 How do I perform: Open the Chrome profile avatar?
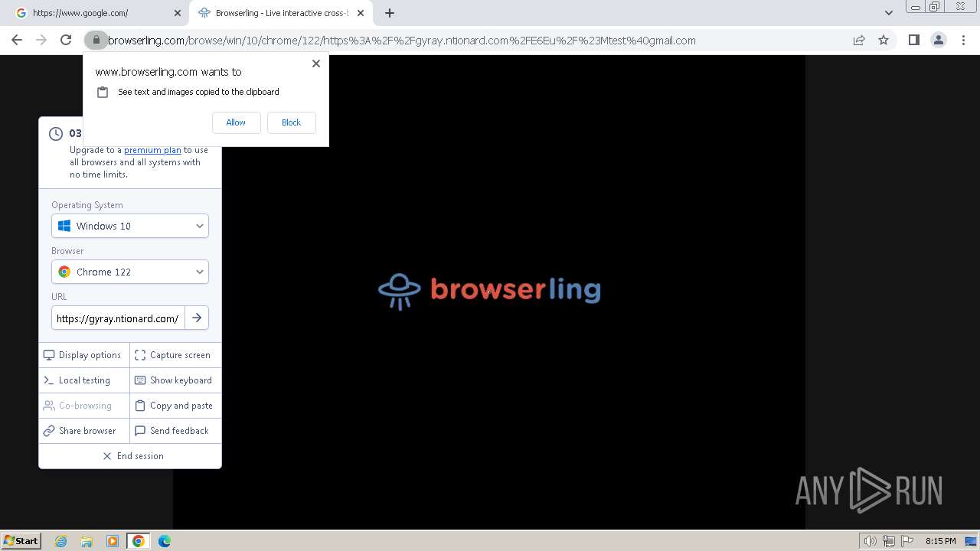tap(938, 40)
